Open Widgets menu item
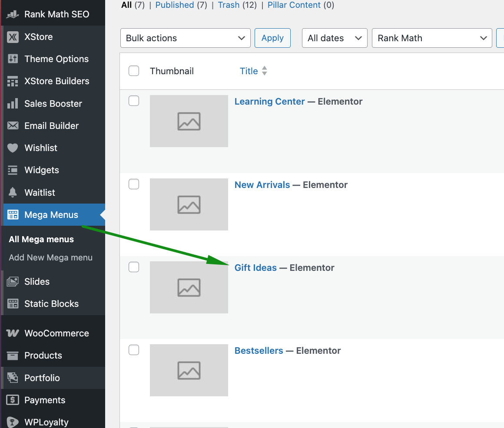The image size is (504, 428). click(x=53, y=170)
